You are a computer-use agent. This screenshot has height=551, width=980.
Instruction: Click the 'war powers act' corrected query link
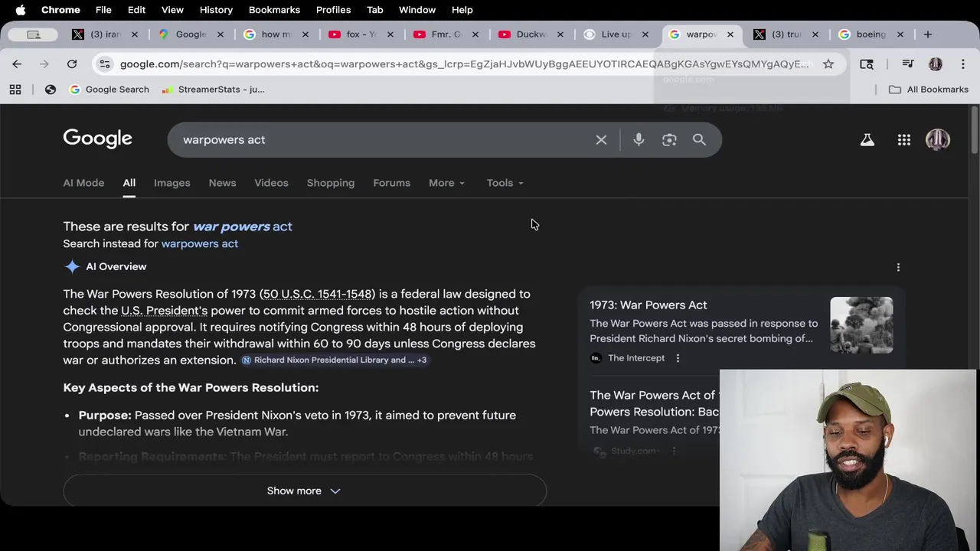243,227
